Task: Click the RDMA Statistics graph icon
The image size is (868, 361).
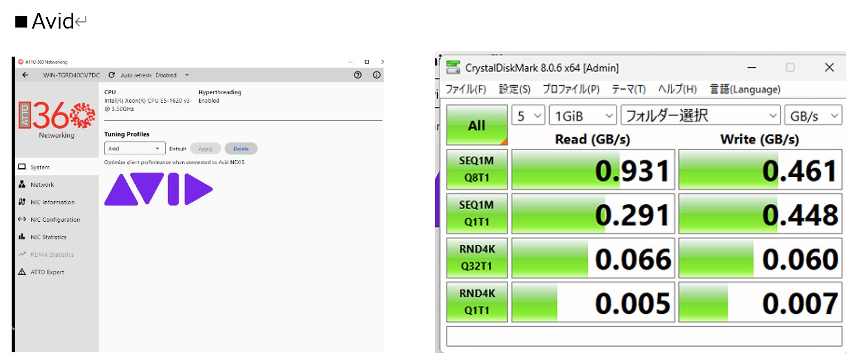Action: 22,254
